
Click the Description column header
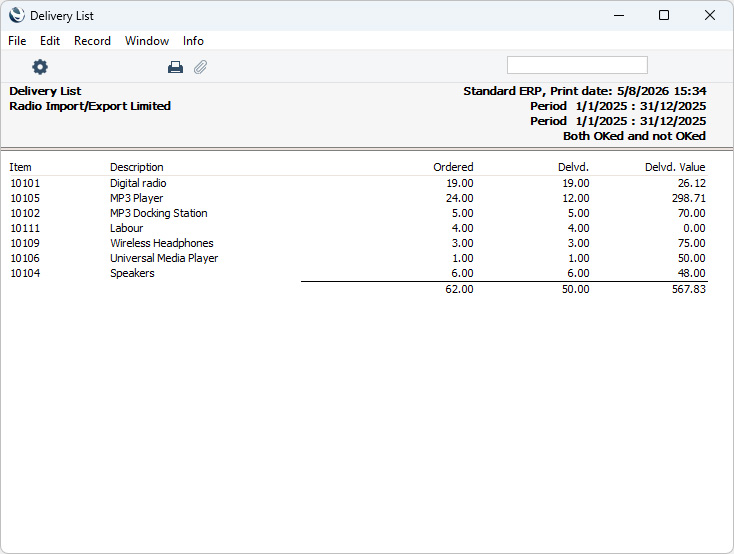(137, 167)
